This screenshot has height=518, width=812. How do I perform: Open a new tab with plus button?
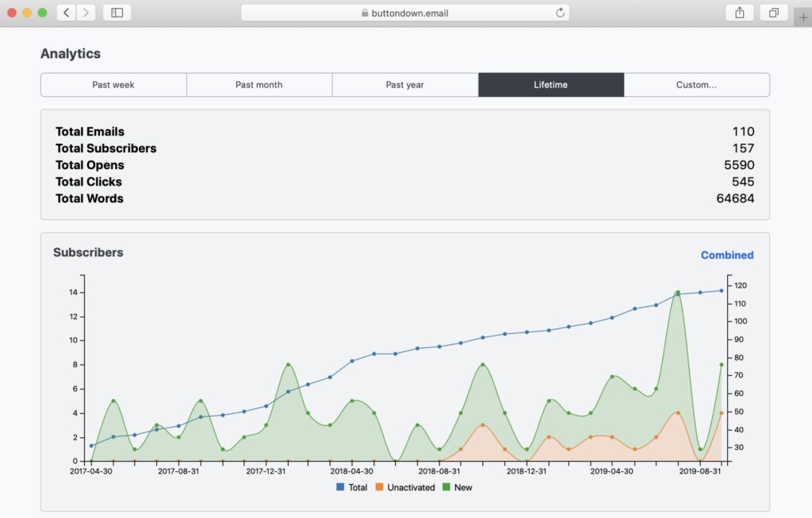pos(802,17)
